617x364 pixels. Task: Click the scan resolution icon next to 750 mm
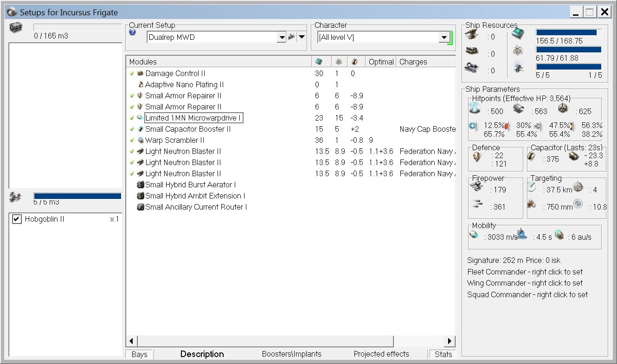point(532,204)
